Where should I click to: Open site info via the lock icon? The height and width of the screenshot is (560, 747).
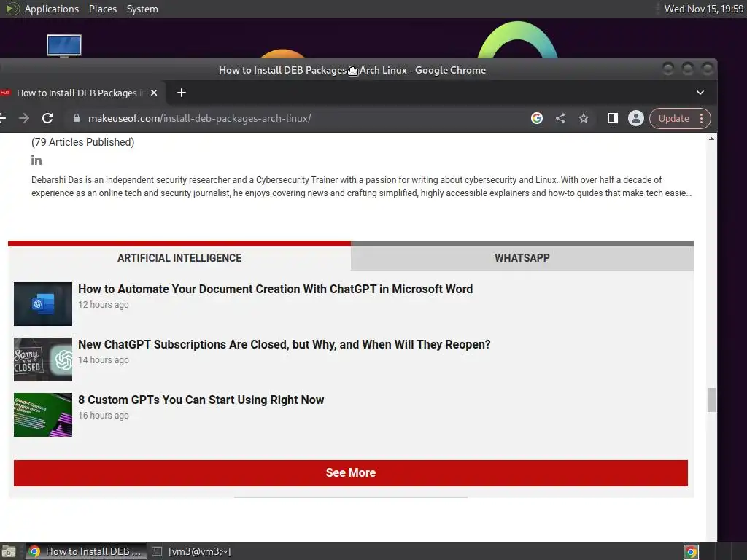(76, 118)
